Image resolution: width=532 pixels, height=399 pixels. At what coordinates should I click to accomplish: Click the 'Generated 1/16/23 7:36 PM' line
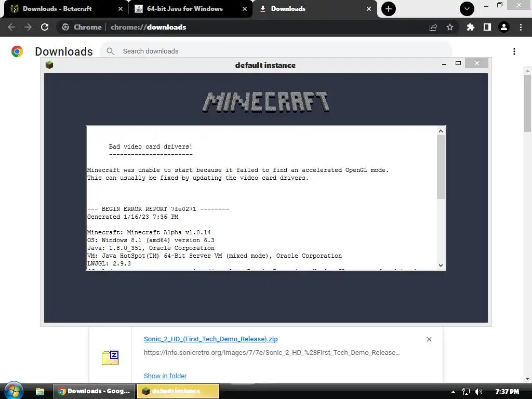coord(132,217)
